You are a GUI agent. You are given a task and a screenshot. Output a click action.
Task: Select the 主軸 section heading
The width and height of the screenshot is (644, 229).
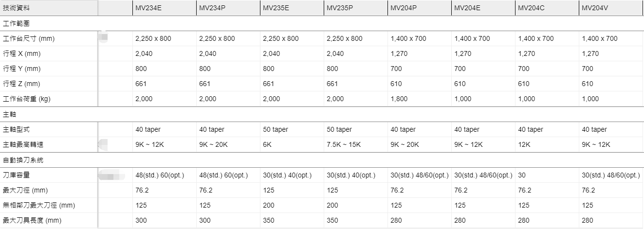click(x=10, y=114)
